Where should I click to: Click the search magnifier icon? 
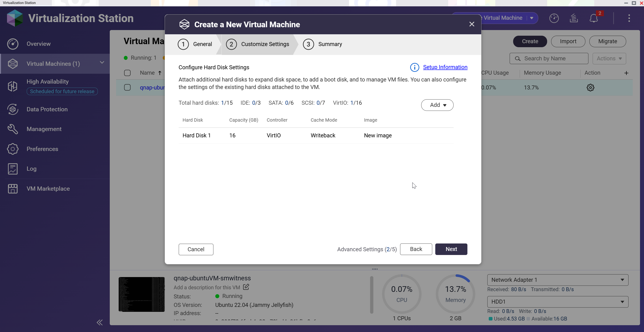pyautogui.click(x=518, y=58)
